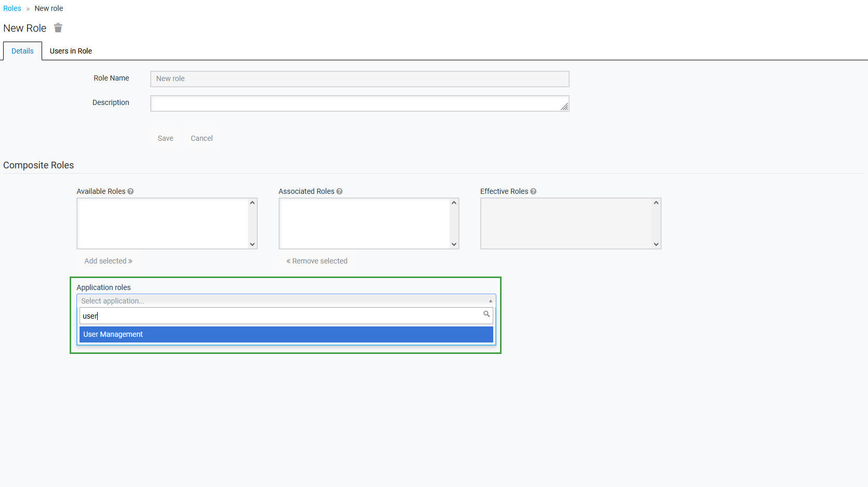Select User Management from the dropdown list
Image resolution: width=868 pixels, height=487 pixels.
(286, 334)
